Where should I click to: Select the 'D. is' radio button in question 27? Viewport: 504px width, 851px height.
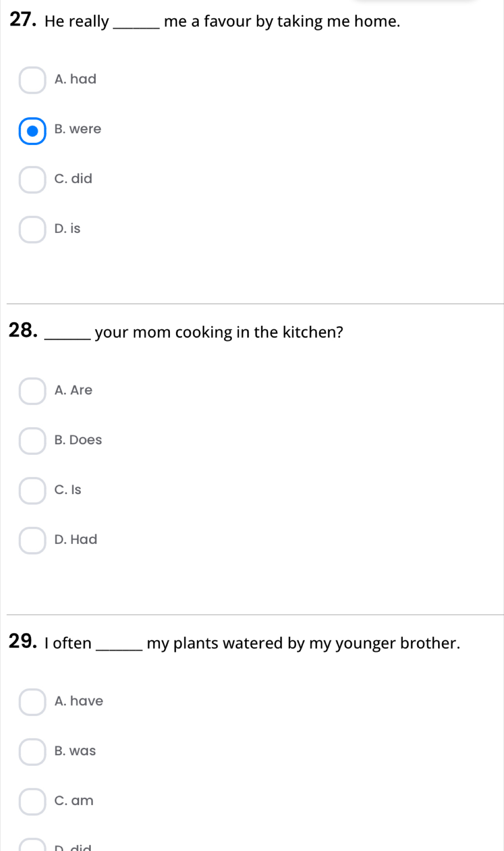tap(32, 229)
